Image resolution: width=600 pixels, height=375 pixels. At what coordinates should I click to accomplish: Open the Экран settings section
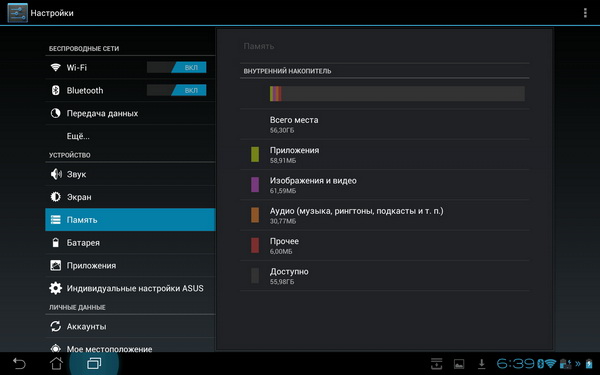point(130,197)
